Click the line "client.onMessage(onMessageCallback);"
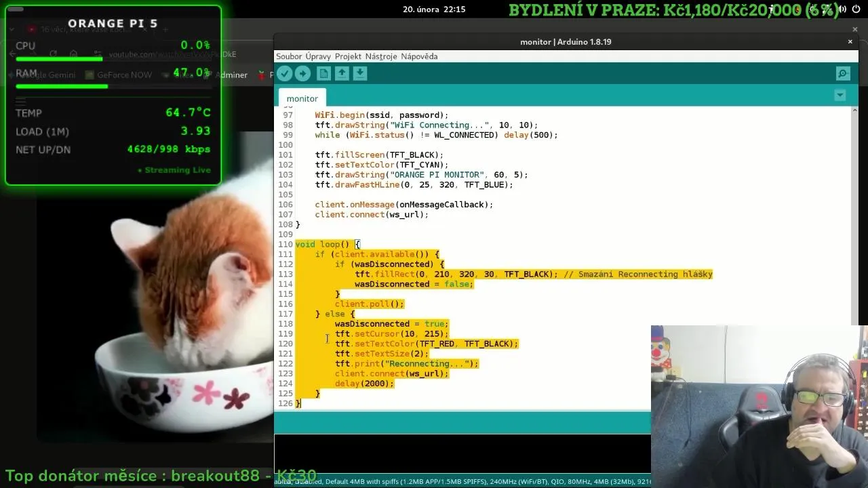Image resolution: width=868 pixels, height=488 pixels. coord(404,205)
